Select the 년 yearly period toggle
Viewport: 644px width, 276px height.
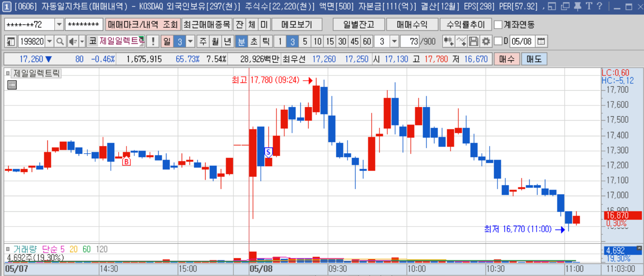227,42
